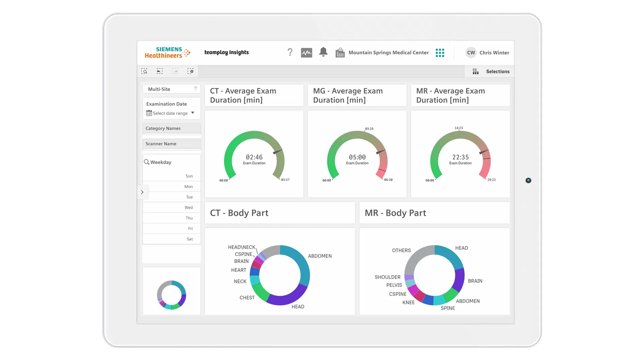Click Mountain Springs Medical Center name
The width and height of the screenshot is (644, 362).
pos(388,53)
